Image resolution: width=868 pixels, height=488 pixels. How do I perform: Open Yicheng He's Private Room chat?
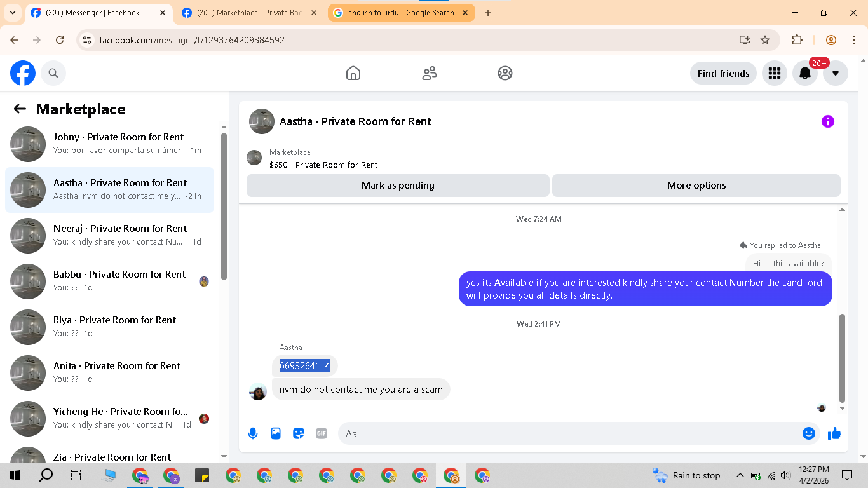click(109, 419)
